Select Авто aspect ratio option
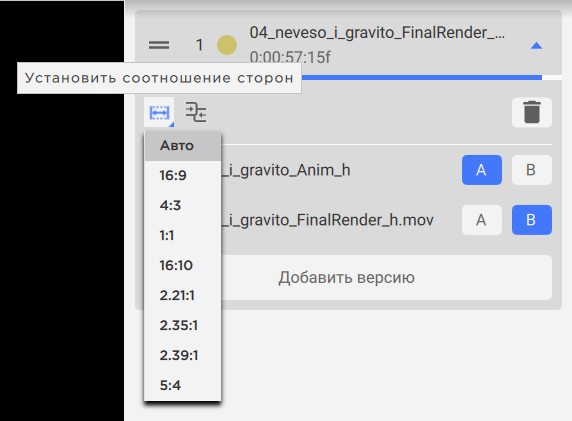Image resolution: width=572 pixels, height=421 pixels. click(x=183, y=146)
